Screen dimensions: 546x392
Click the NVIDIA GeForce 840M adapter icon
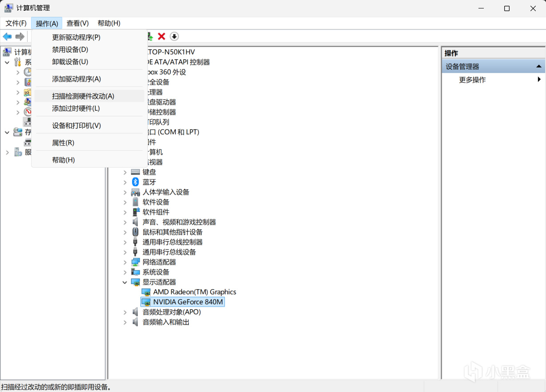pos(146,302)
